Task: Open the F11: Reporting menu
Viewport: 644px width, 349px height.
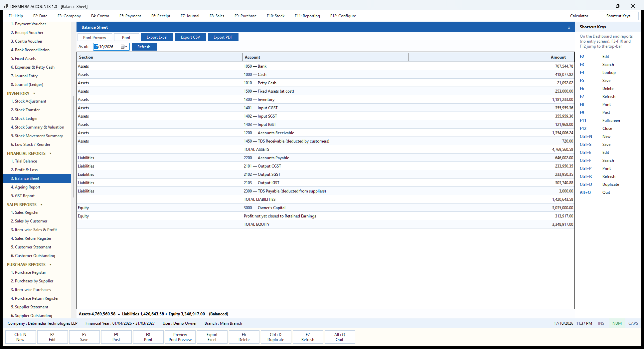Action: (x=307, y=16)
